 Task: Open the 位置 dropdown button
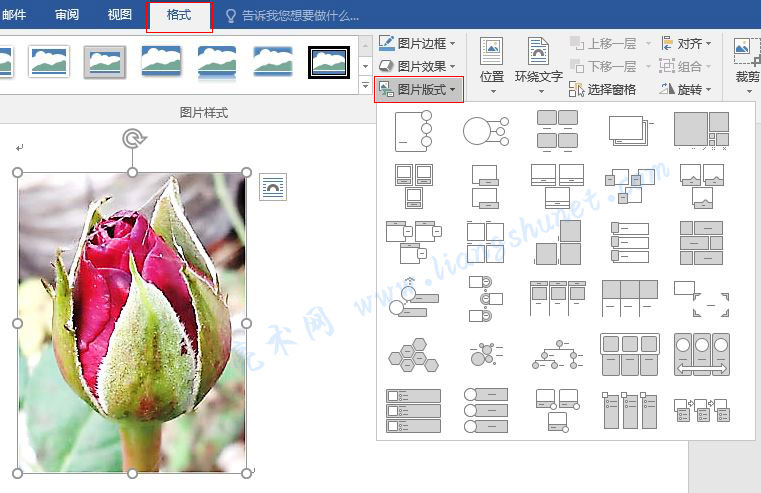[492, 66]
